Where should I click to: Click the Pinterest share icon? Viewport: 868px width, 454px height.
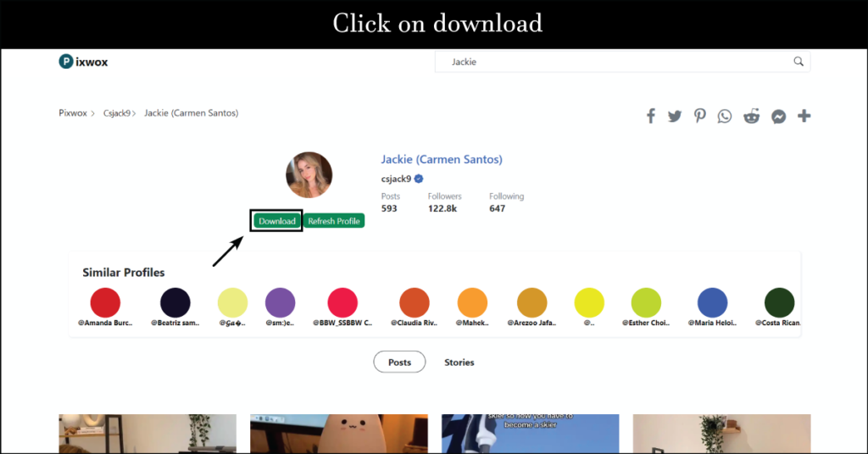coord(699,116)
